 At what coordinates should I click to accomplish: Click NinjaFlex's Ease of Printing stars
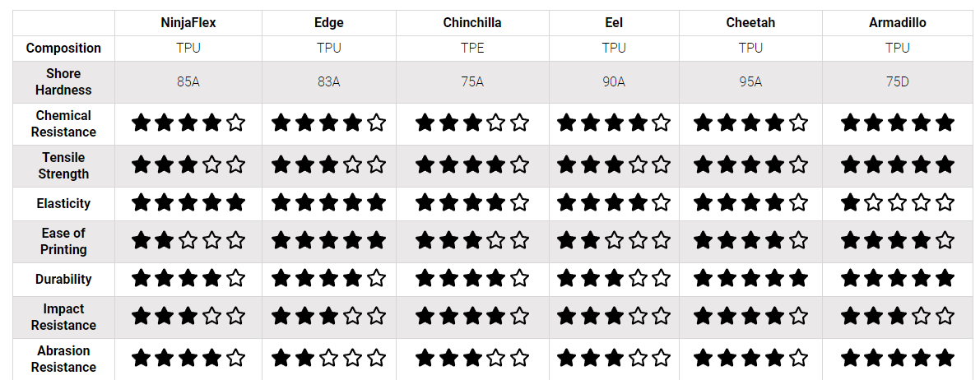click(188, 240)
